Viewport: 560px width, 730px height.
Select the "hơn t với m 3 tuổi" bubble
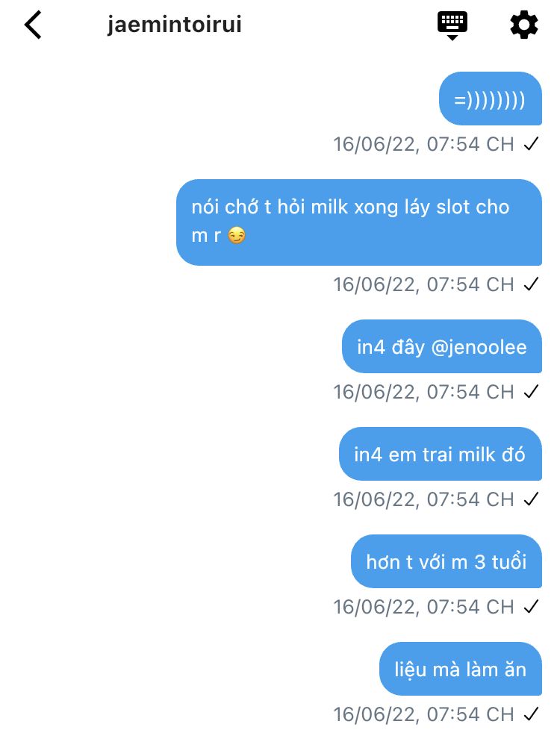[x=447, y=561]
